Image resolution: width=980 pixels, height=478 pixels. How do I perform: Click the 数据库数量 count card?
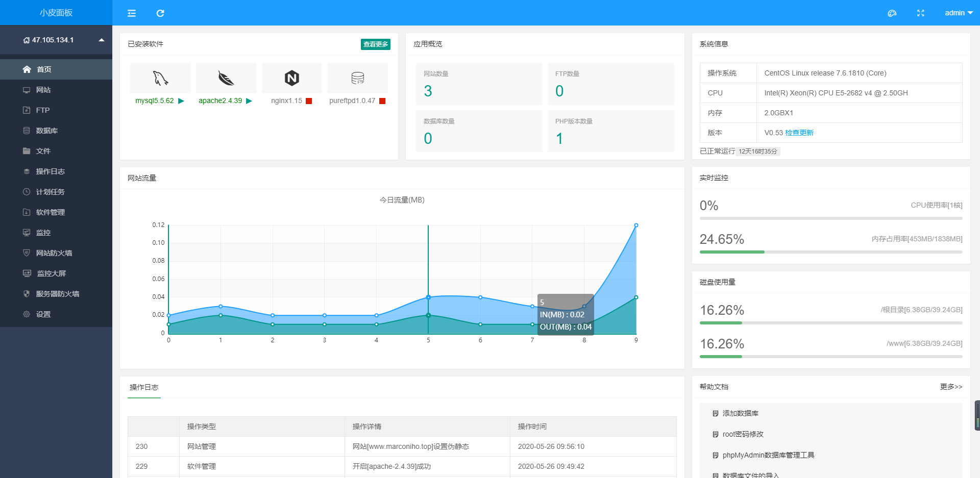(479, 131)
